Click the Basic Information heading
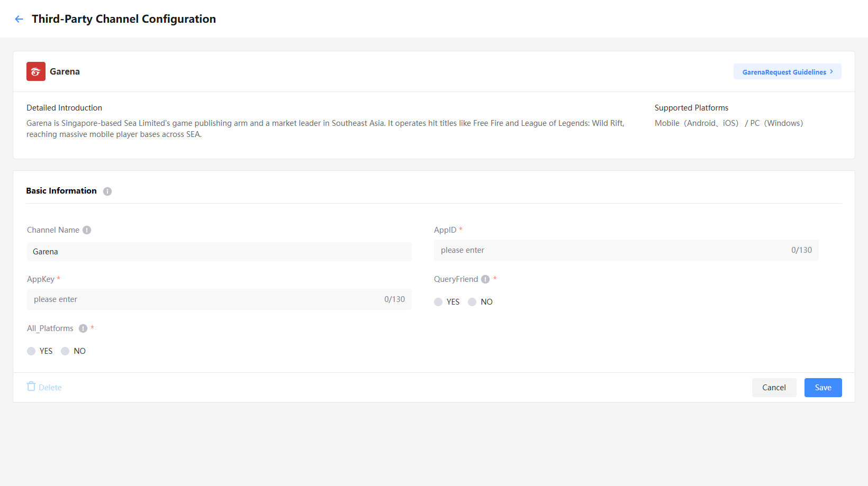 (x=61, y=191)
